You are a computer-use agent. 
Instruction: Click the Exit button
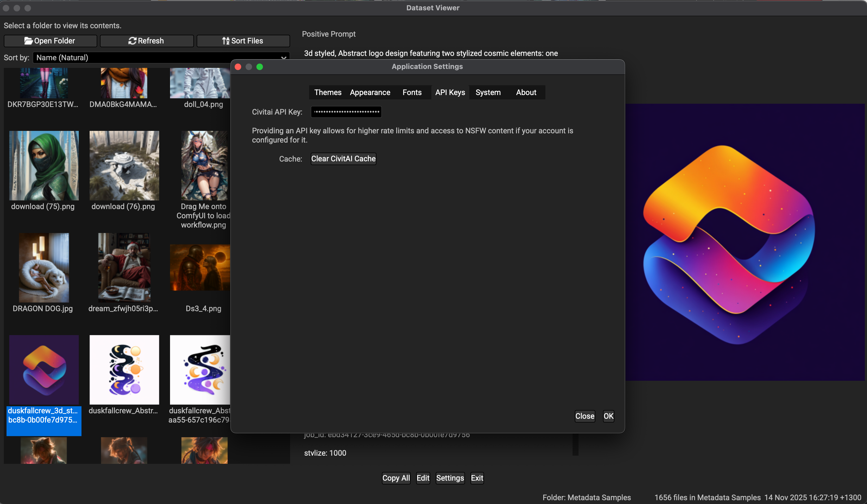coord(477,478)
